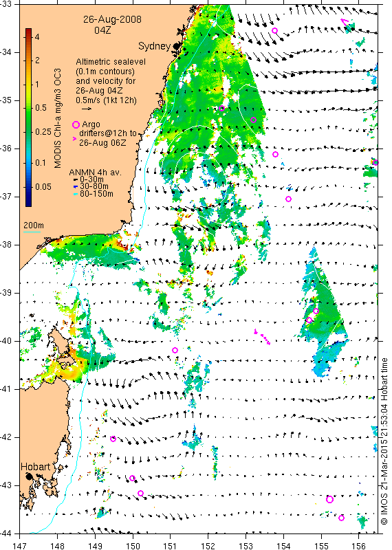Click the velocity scale arrow under 0.5m/s

87,109
